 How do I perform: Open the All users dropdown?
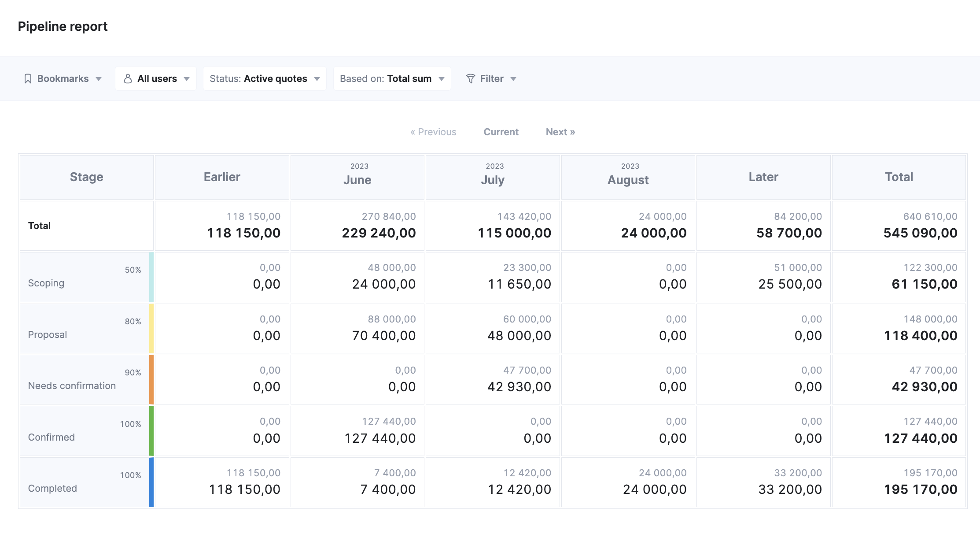(x=156, y=79)
